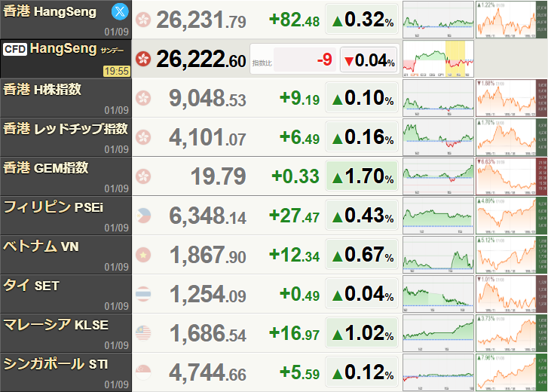Open タイ SET index link
The image size is (548, 392).
tap(31, 286)
